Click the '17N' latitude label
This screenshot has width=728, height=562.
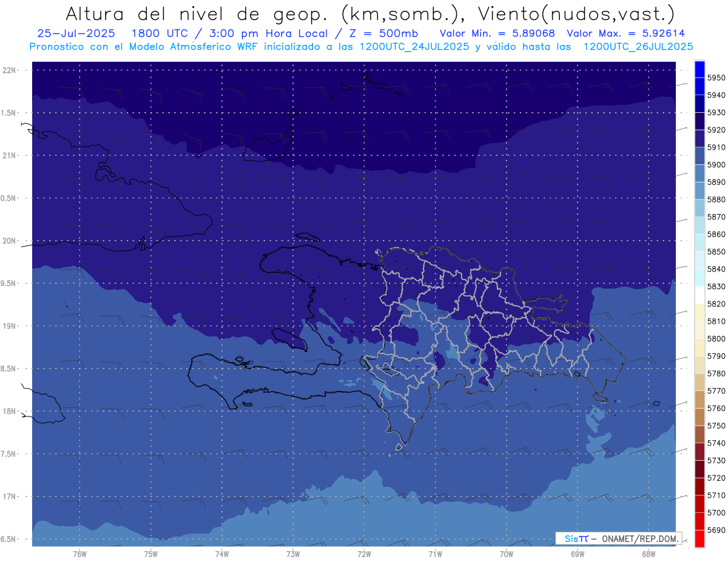tap(10, 497)
